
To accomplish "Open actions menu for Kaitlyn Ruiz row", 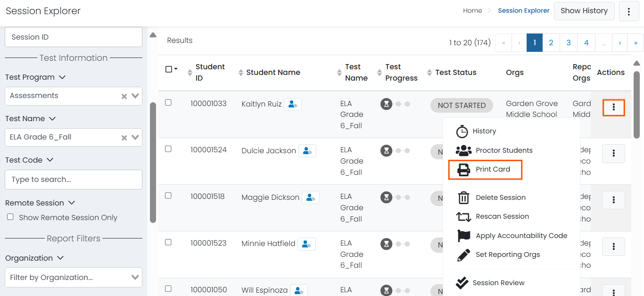I will point(613,107).
